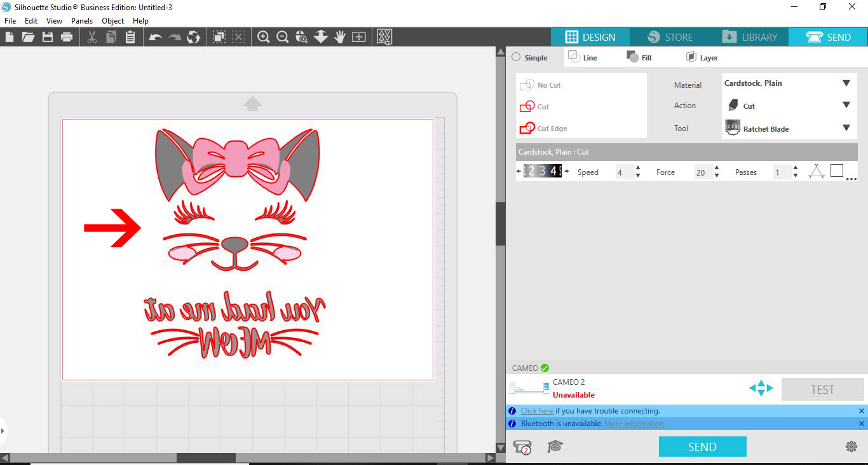Open the File menu
868x465 pixels.
[x=10, y=21]
